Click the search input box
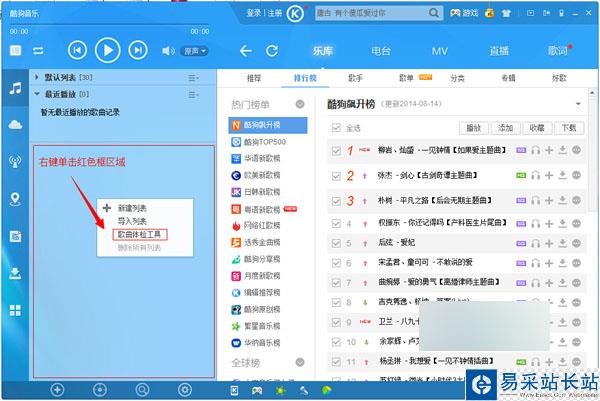The width and height of the screenshot is (600, 401). pyautogui.click(x=371, y=13)
